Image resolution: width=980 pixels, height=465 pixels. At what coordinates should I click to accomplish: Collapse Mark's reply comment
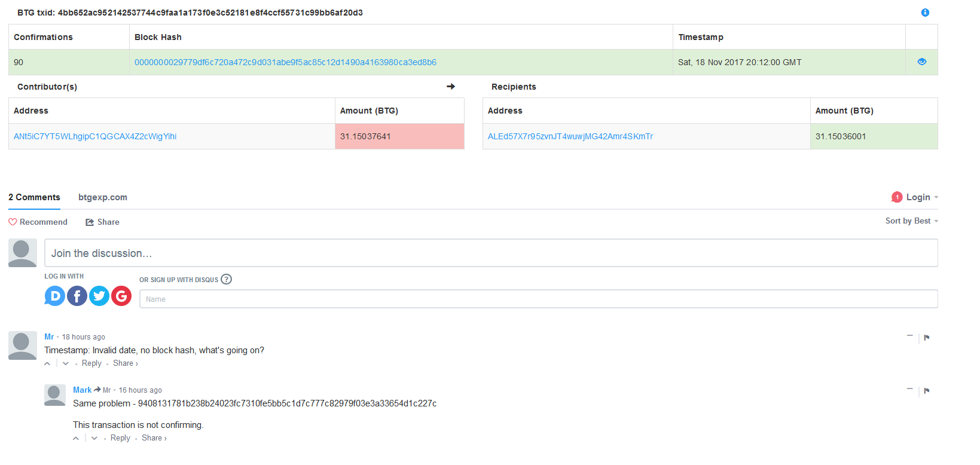[909, 389]
